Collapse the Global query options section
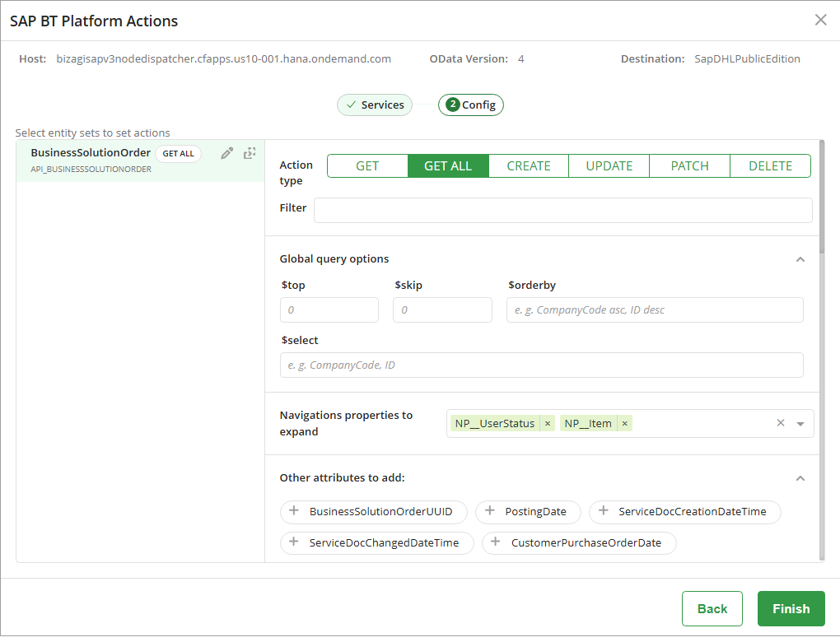The height and width of the screenshot is (642, 840). 800,260
